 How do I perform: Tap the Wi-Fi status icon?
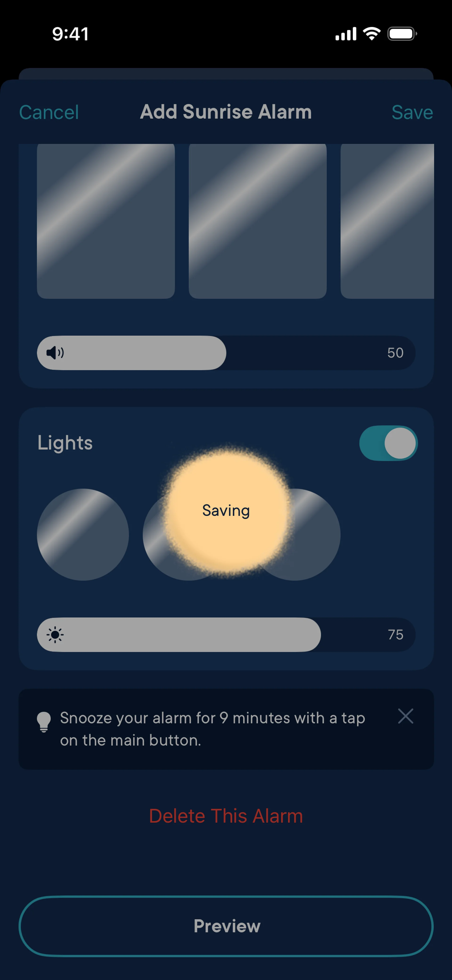(372, 33)
